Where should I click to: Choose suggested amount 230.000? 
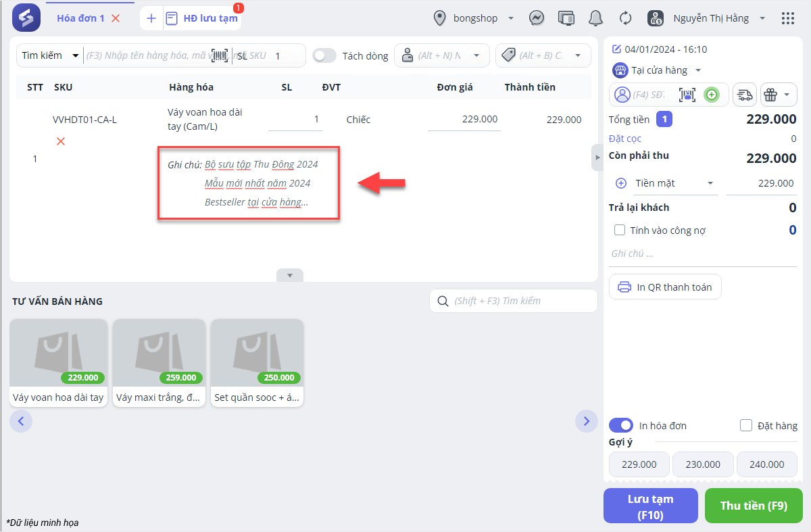click(x=703, y=464)
